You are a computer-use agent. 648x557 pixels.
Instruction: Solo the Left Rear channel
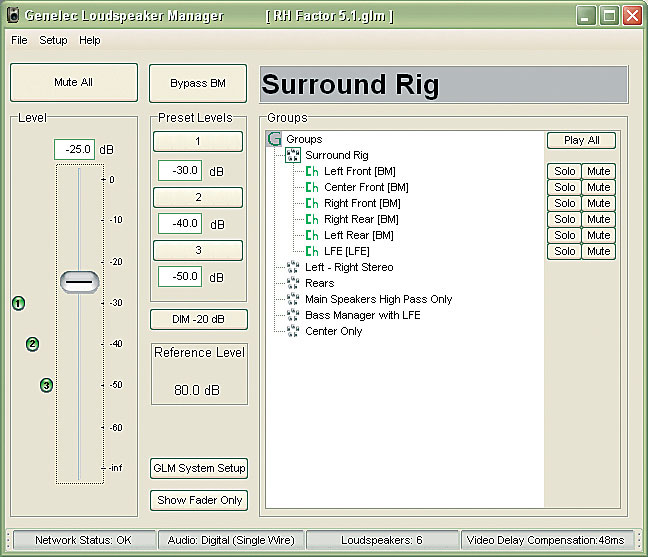565,235
